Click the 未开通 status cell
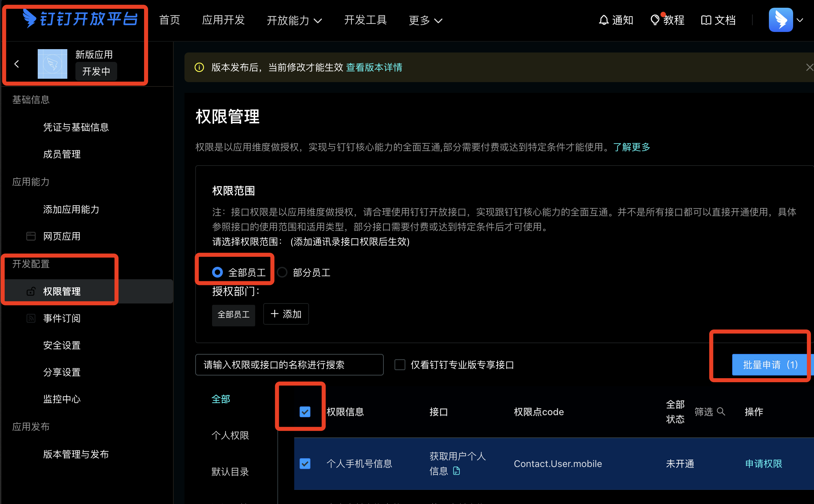This screenshot has width=814, height=504. (x=680, y=464)
